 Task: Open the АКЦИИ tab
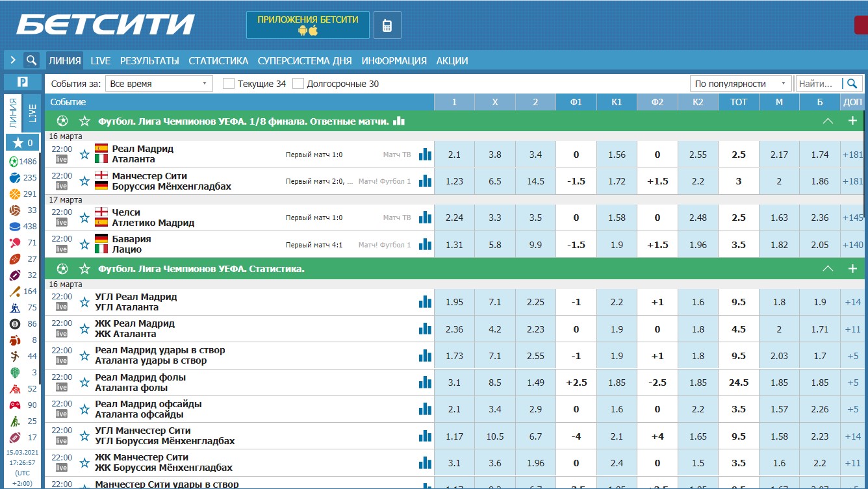point(452,60)
